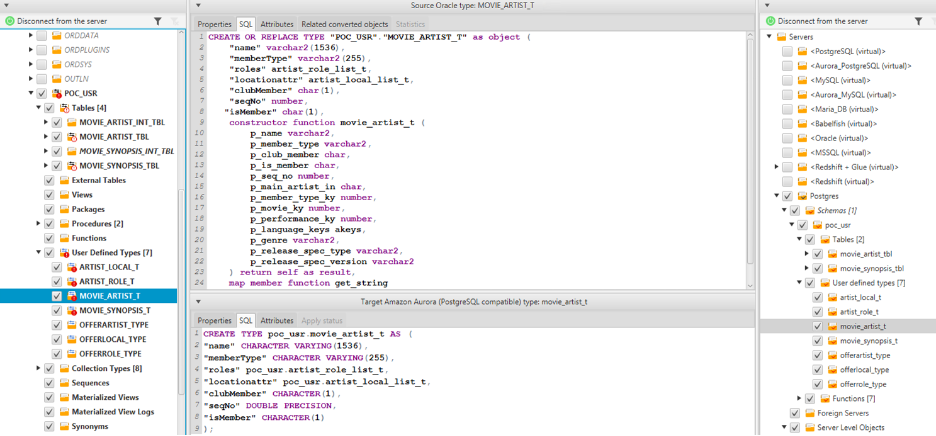Expand the movie_synopsis_tbl node in the target tree
This screenshot has height=436, width=936.
tap(807, 268)
